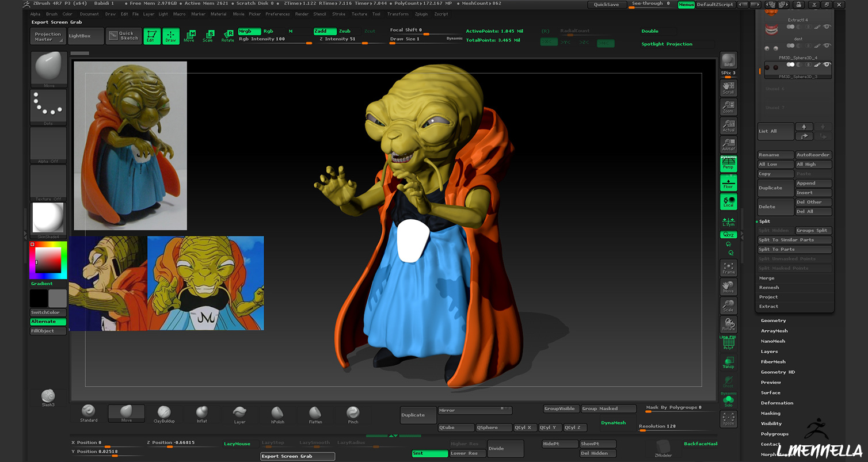Open Quick Sketch

coord(124,36)
